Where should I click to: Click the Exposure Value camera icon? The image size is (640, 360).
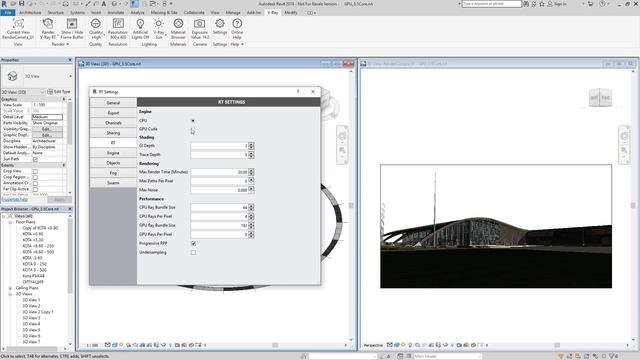point(200,24)
